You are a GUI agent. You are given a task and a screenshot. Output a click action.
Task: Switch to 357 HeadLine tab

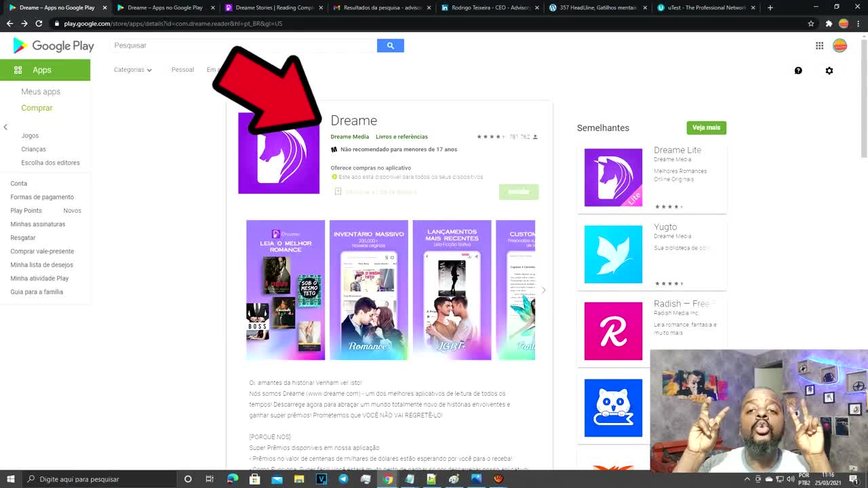click(597, 7)
